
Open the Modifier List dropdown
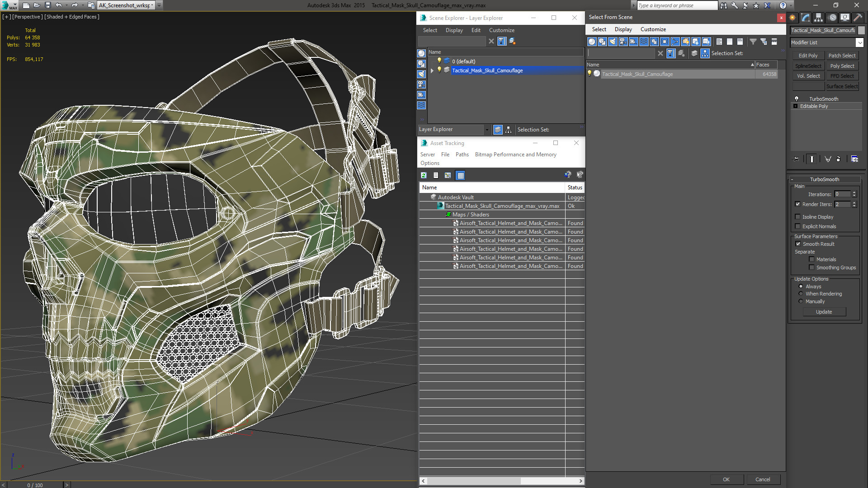859,42
